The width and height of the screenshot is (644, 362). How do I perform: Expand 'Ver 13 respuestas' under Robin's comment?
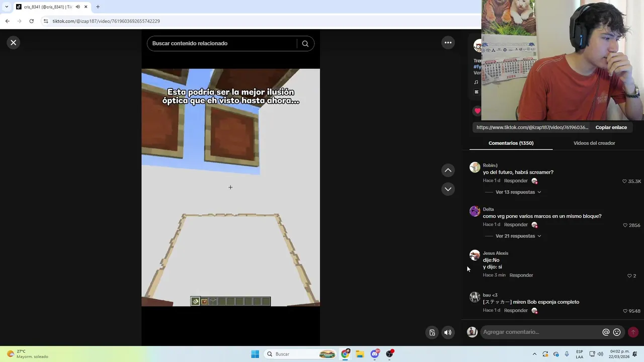(x=518, y=192)
